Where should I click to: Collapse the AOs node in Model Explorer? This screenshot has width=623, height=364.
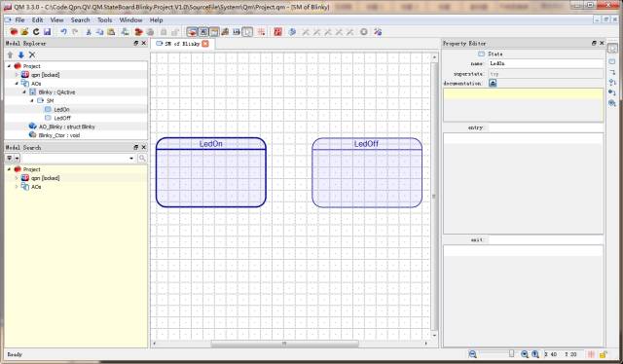[17, 84]
